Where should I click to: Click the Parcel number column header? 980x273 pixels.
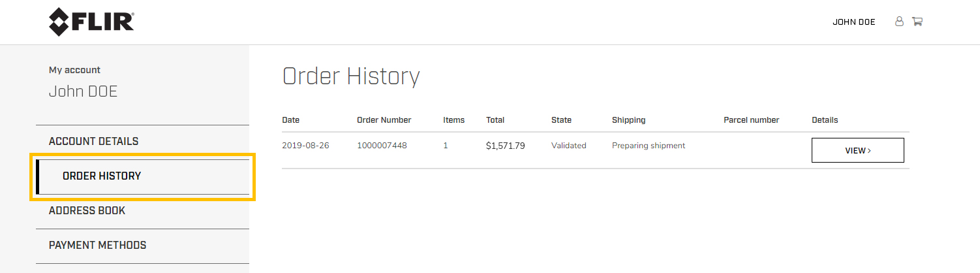click(x=751, y=120)
